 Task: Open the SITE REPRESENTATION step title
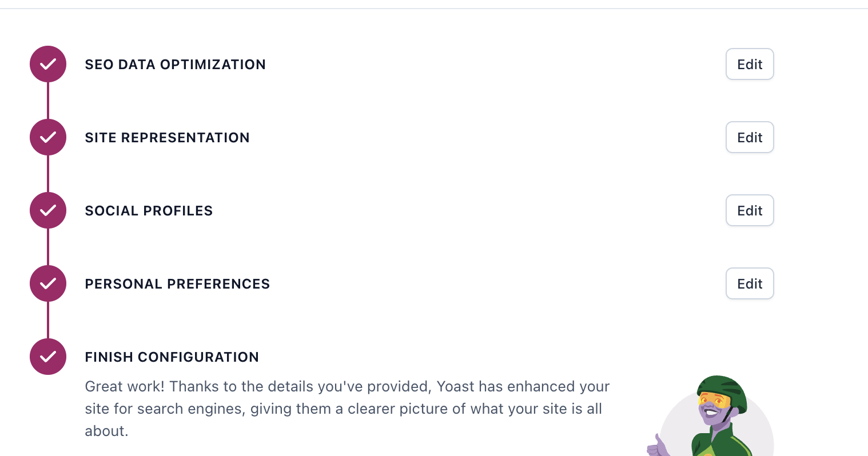167,138
